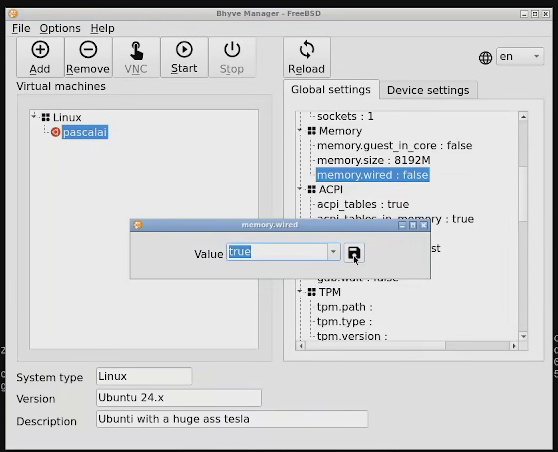Click the globe language icon
Viewport: 558px width, 452px height.
tap(485, 58)
